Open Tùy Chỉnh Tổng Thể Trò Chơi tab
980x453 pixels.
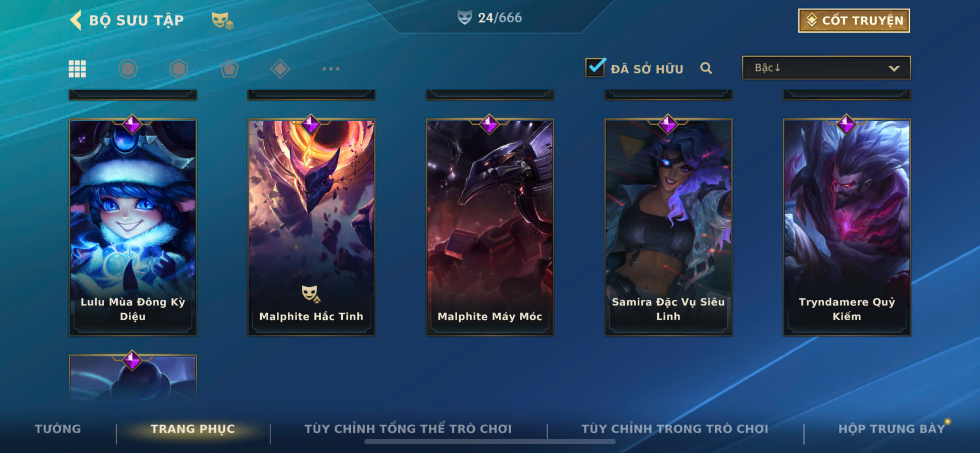click(x=408, y=429)
